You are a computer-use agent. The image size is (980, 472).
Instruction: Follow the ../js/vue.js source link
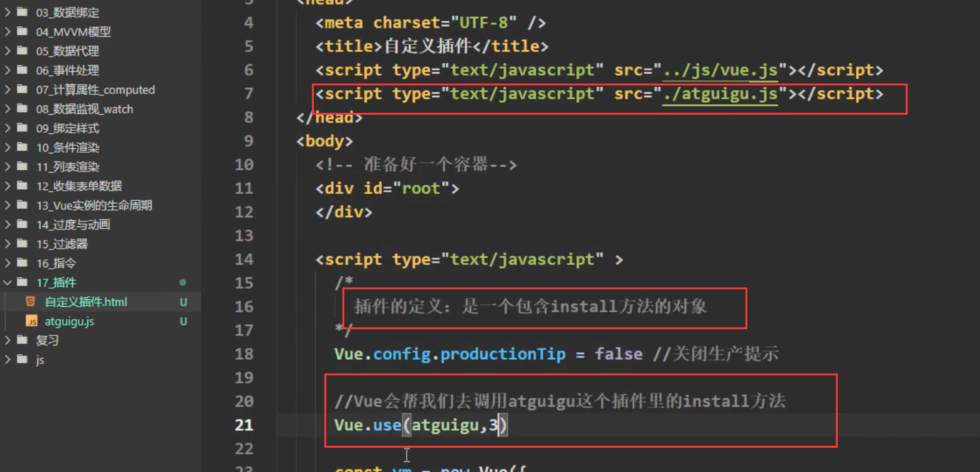(x=720, y=70)
